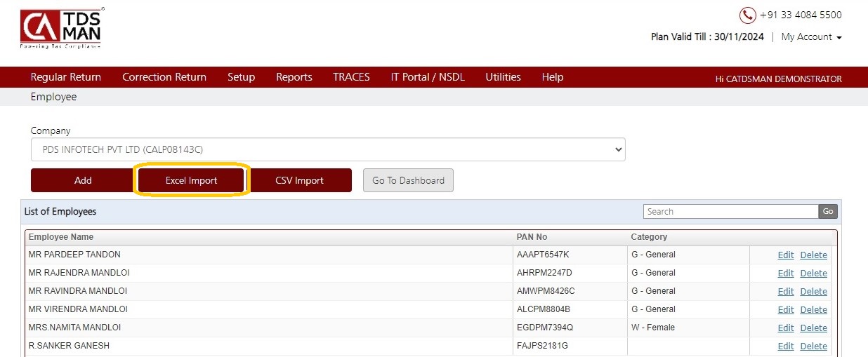Viewport: 868px width, 357px height.
Task: Open the Reports menu
Action: pyautogui.click(x=294, y=77)
